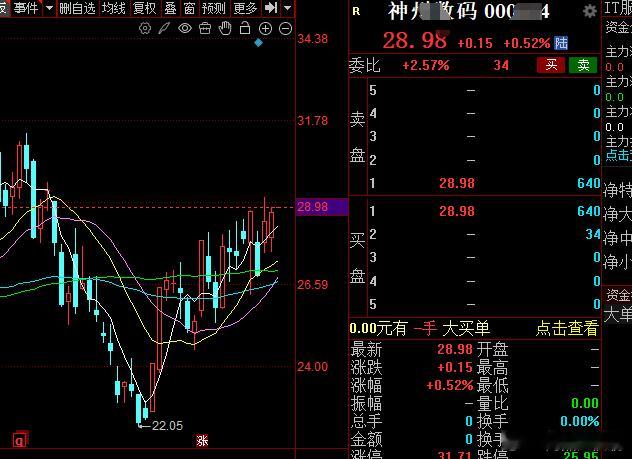Click 删自选 to remove from watchlist
The image size is (632, 459).
tap(77, 8)
